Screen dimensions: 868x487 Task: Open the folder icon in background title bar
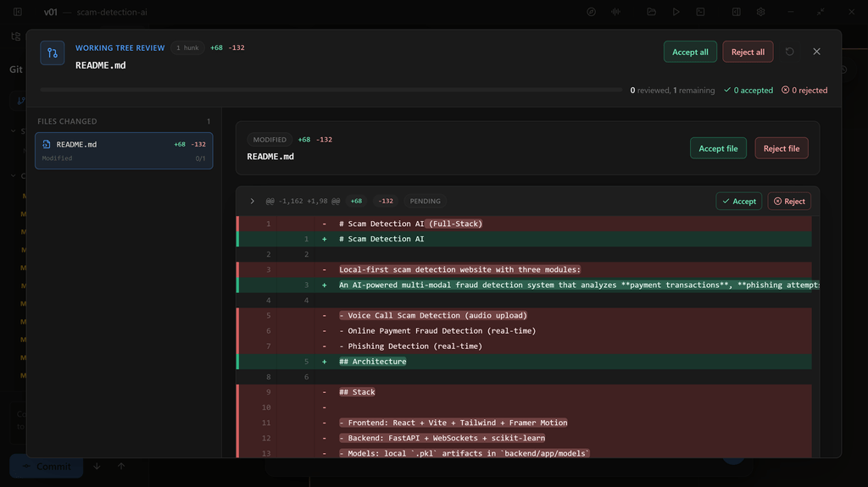tap(652, 12)
